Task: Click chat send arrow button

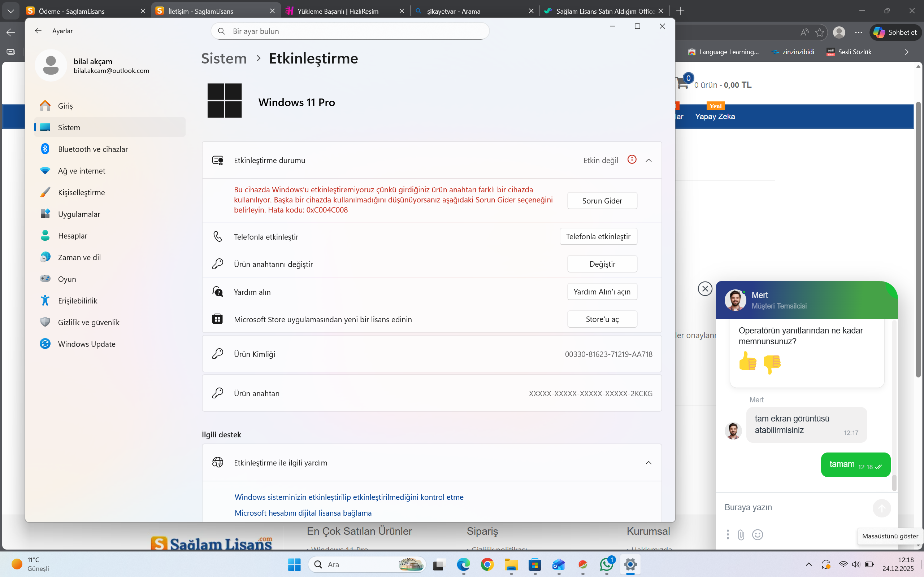Action: point(882,508)
